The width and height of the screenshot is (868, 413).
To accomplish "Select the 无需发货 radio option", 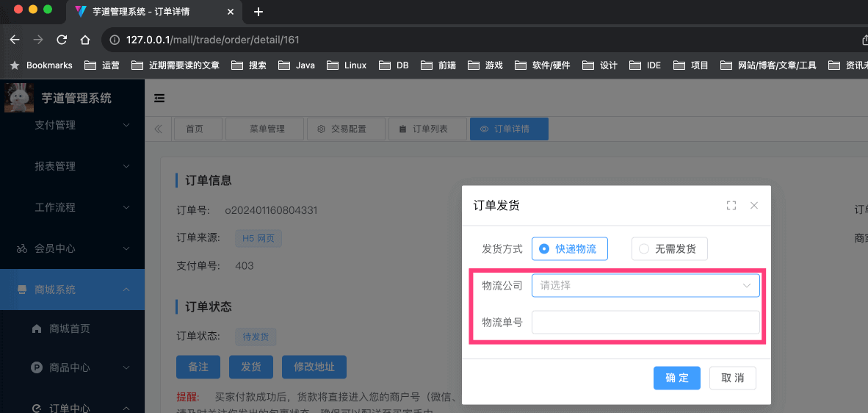I will 669,249.
